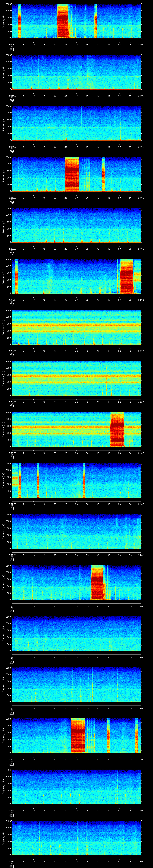Viewport: 153px width, 868px height.
Task: Select the narrow burst near 42s in 3:25 spectrogram
Action: (104, 174)
